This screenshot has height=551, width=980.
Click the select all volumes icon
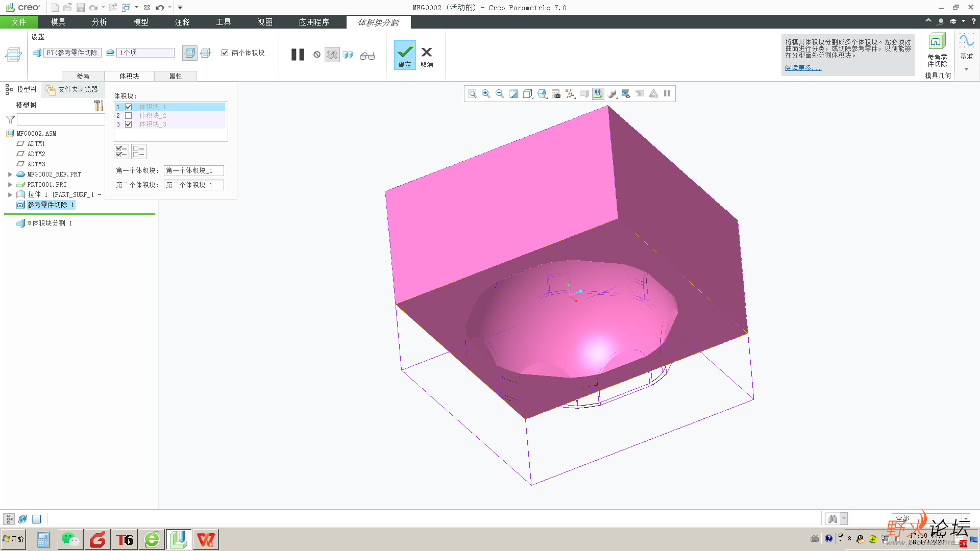(x=121, y=152)
